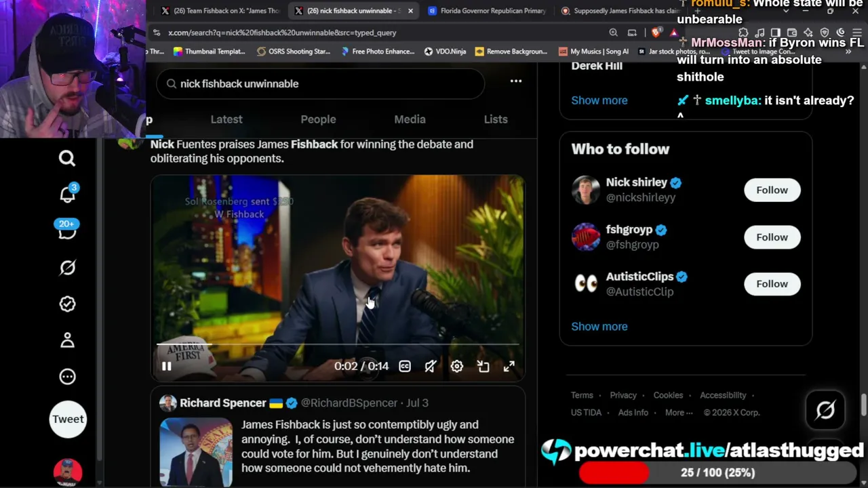The image size is (868, 488).
Task: Click the search box containing 'nick fishback unwinnable'
Action: point(320,83)
